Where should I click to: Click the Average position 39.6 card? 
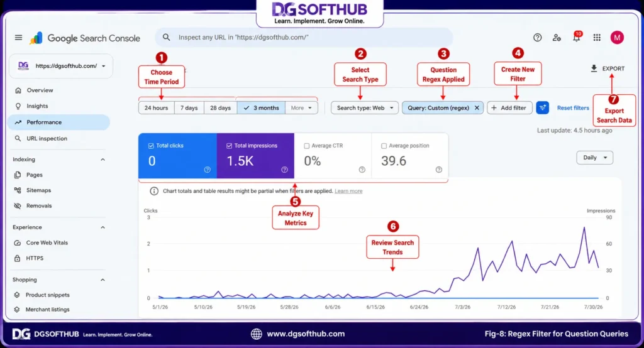pyautogui.click(x=410, y=156)
